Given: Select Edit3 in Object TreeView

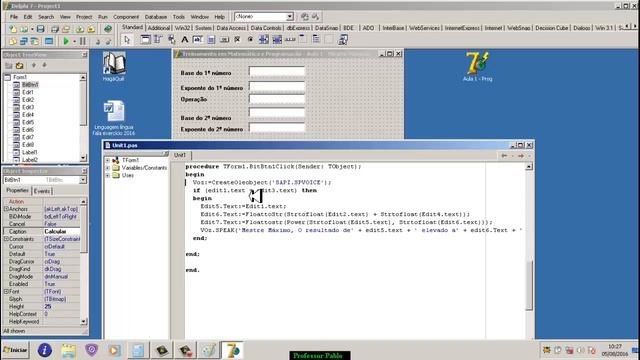Looking at the screenshot, I should 28,107.
